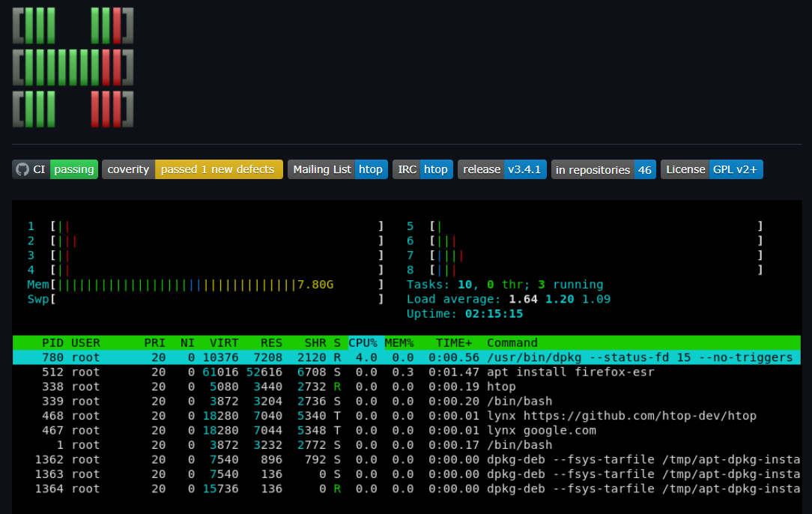Open the IRC htop badge
Image resolution: width=812 pixels, height=514 pixels.
tap(422, 169)
